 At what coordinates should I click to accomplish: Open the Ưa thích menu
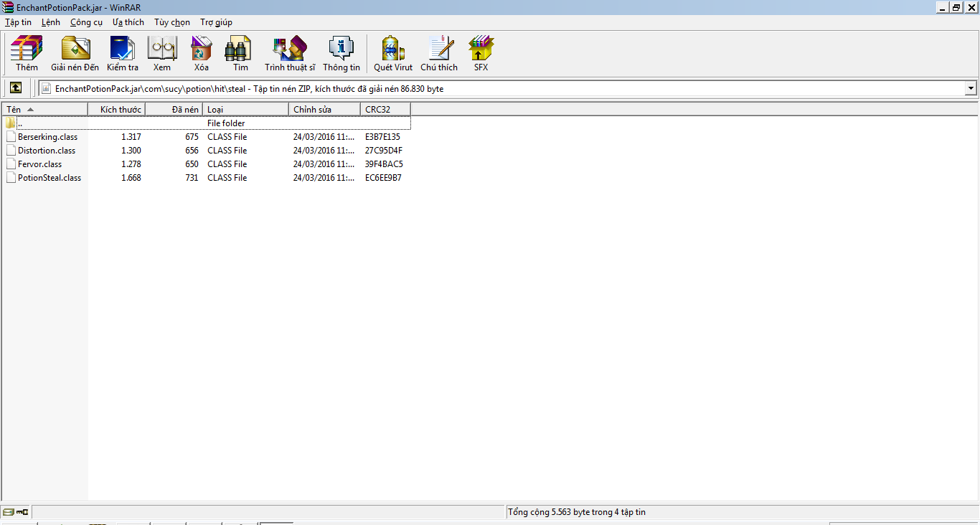pyautogui.click(x=128, y=22)
